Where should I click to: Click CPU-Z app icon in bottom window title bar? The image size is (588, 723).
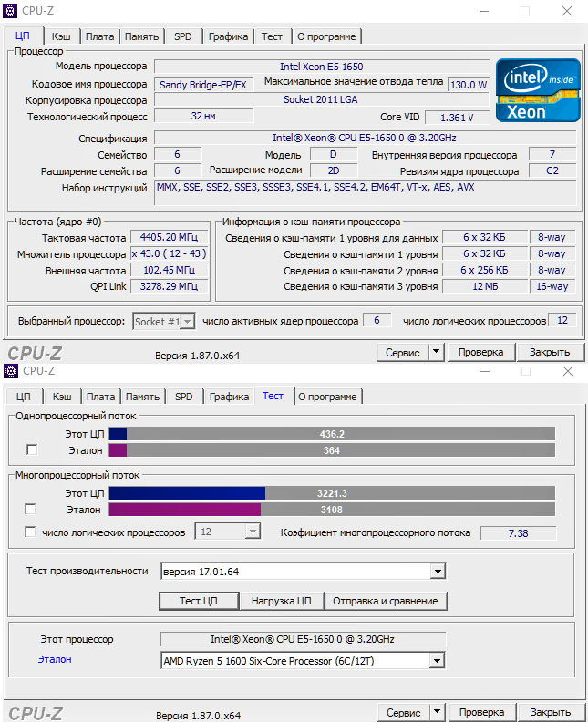pos(11,371)
